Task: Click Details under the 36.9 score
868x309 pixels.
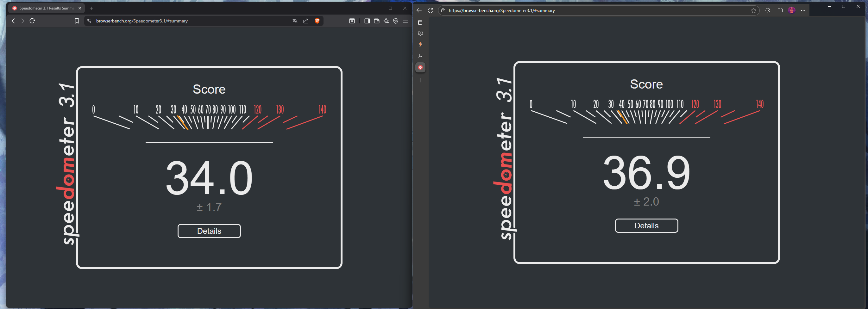Action: 647,226
